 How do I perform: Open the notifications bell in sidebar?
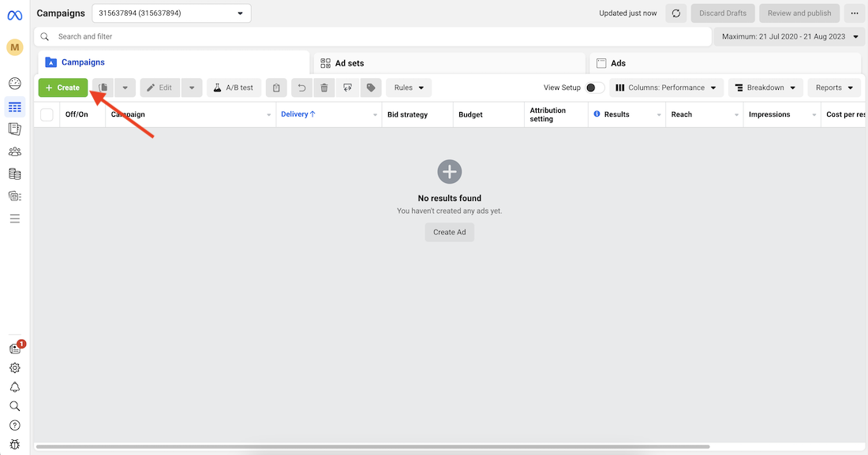(x=14, y=387)
